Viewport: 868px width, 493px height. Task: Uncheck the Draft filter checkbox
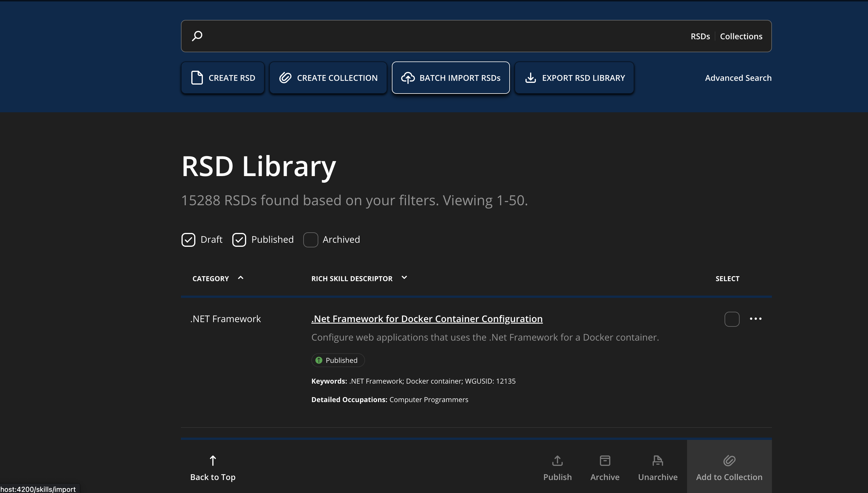click(x=188, y=240)
